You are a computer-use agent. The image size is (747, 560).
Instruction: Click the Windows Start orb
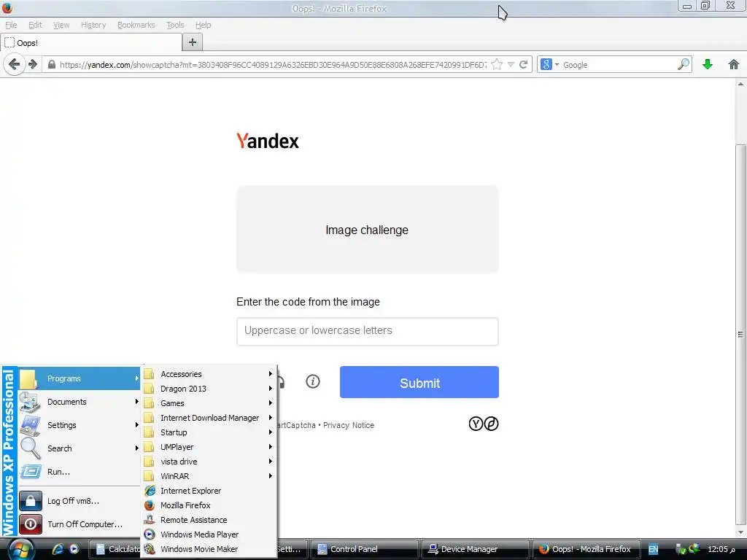[20, 549]
